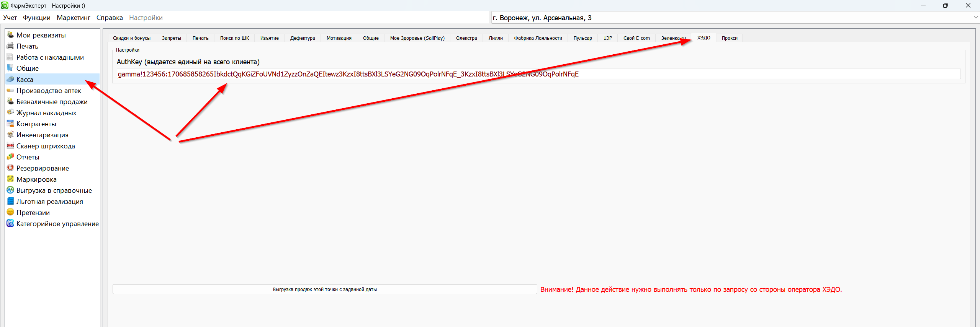Screen dimensions: 980x327
Task: Select the Фабрика Лояльности tab
Action: click(x=538, y=38)
